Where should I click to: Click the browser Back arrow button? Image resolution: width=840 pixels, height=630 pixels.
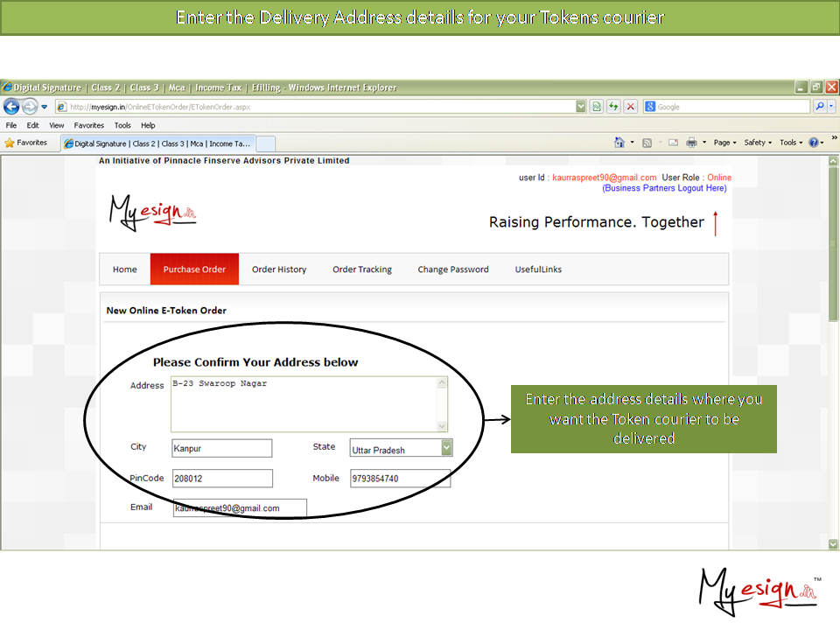11,107
